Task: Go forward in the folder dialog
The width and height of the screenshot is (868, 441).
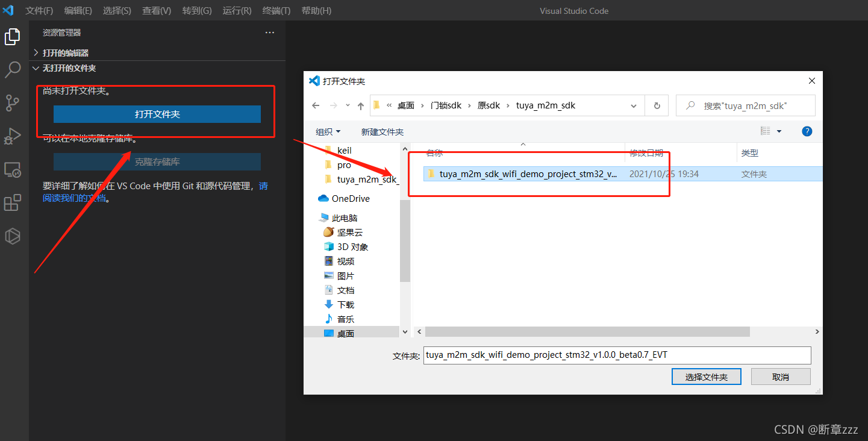Action: pyautogui.click(x=333, y=105)
